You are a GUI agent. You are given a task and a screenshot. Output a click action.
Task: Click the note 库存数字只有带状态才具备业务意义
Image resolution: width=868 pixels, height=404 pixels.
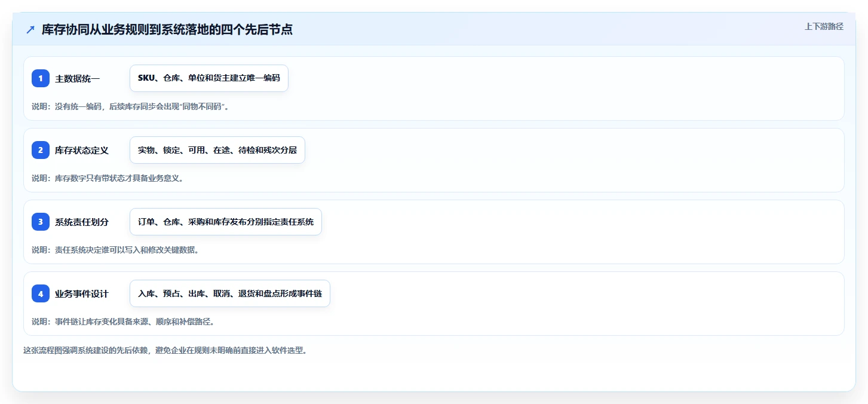[x=108, y=178]
